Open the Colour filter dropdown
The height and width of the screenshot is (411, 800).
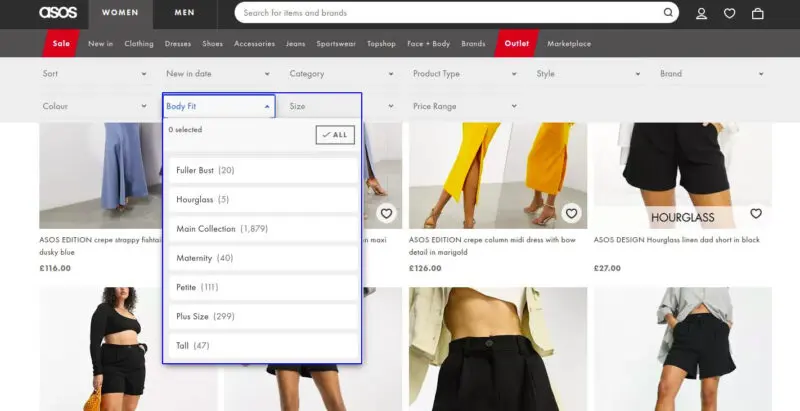94,106
